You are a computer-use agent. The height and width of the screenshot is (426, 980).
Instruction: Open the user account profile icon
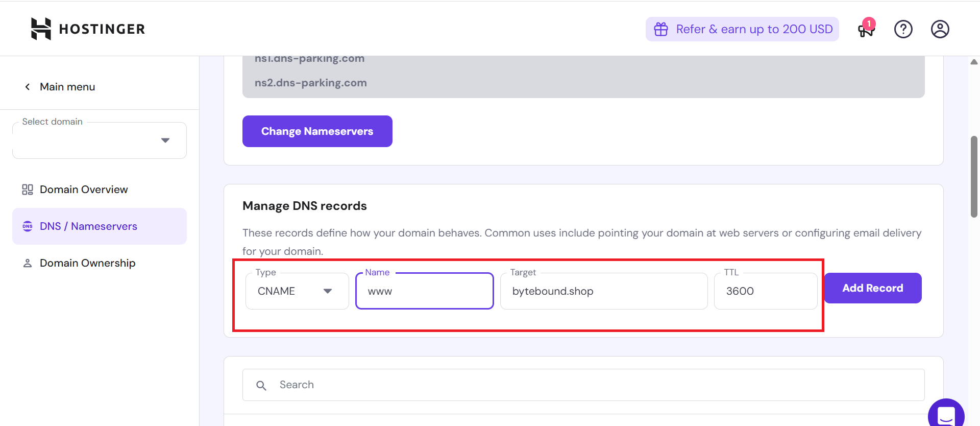pos(940,29)
